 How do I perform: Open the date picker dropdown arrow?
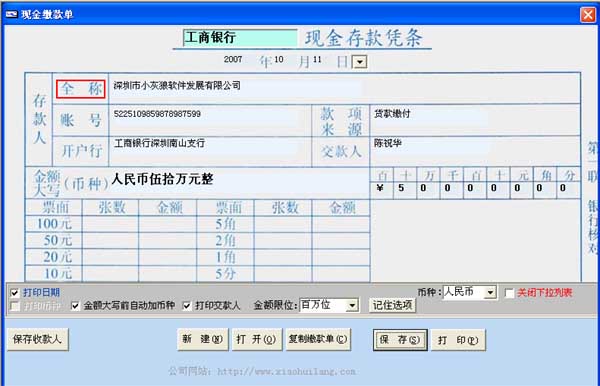click(360, 62)
